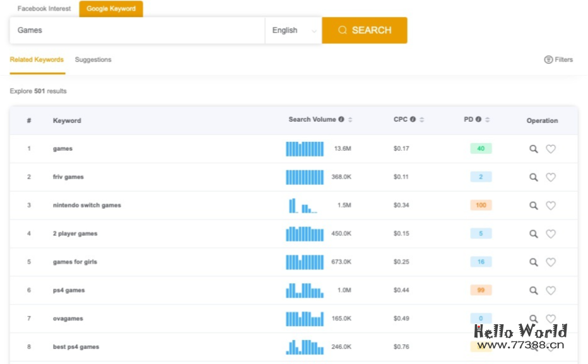The width and height of the screenshot is (588, 364).
Task: Click magnifier icon for 'nintendo switch games'
Action: (533, 206)
